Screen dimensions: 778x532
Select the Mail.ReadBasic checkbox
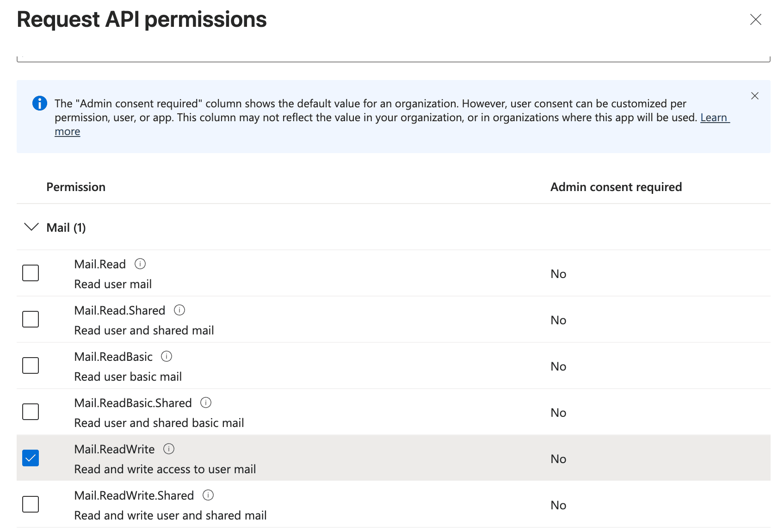click(x=31, y=365)
